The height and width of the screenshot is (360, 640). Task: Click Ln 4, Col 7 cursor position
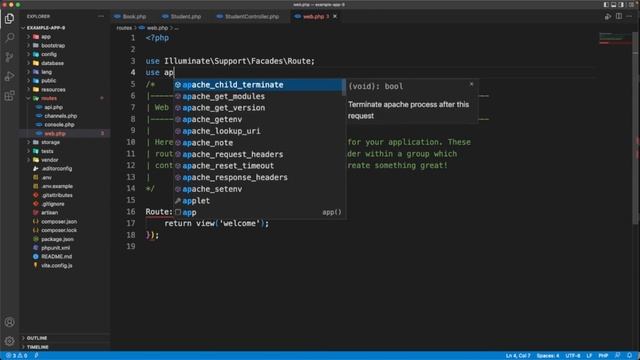pos(518,356)
